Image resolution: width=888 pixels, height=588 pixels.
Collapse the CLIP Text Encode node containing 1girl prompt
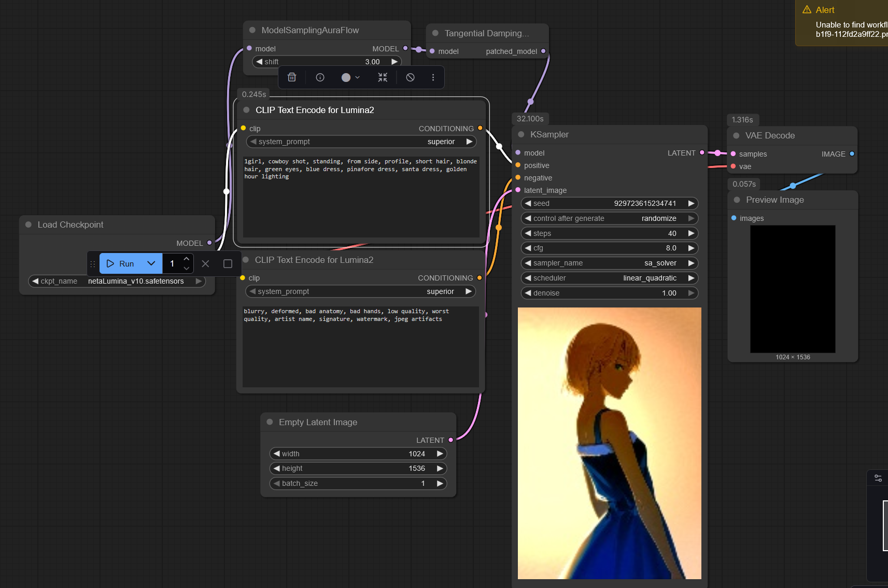[x=246, y=110]
